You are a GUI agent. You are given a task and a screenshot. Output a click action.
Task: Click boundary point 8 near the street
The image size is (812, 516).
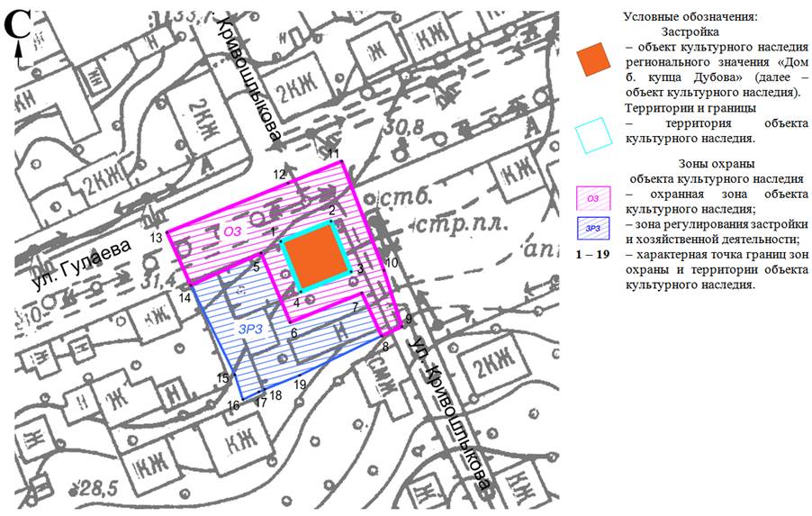pos(385,346)
